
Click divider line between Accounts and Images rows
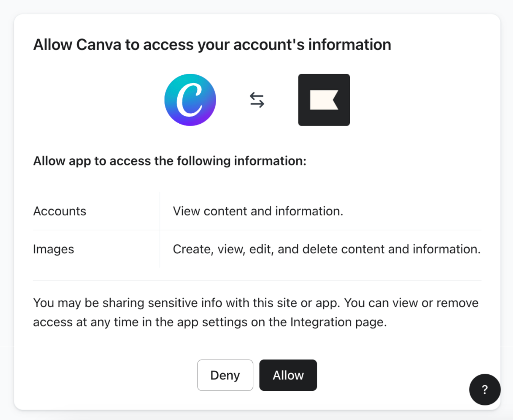click(x=257, y=230)
